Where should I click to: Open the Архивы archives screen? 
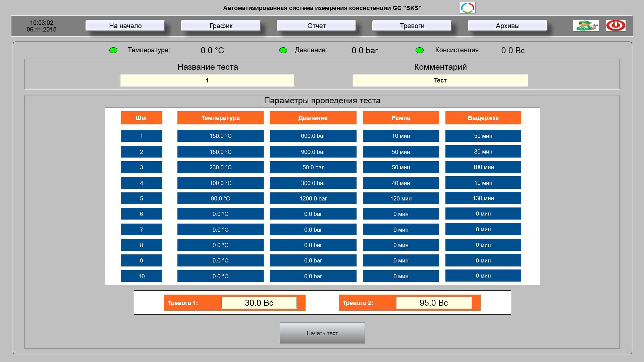pyautogui.click(x=507, y=25)
